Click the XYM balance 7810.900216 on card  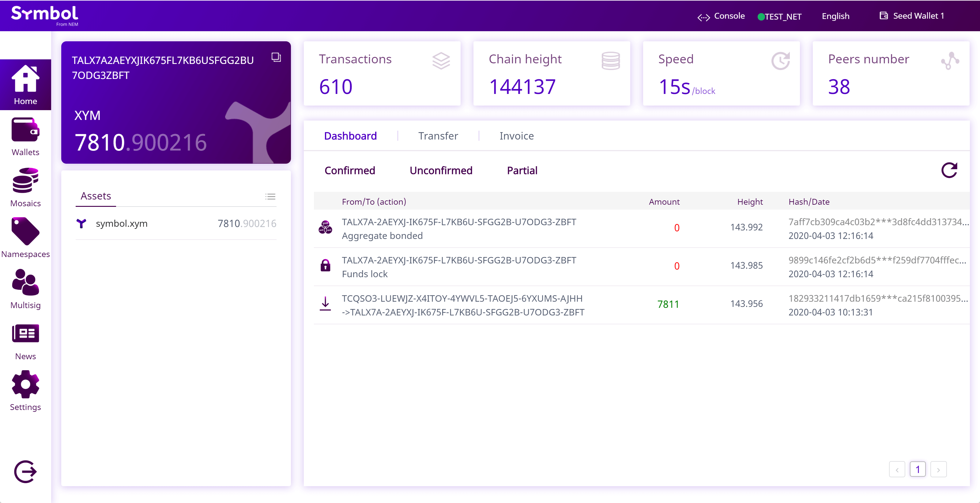point(140,142)
